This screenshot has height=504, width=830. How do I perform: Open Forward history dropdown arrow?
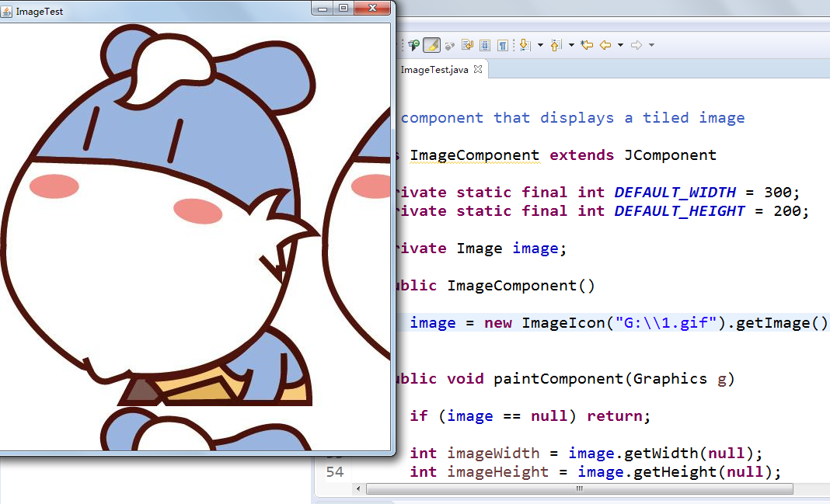[651, 46]
